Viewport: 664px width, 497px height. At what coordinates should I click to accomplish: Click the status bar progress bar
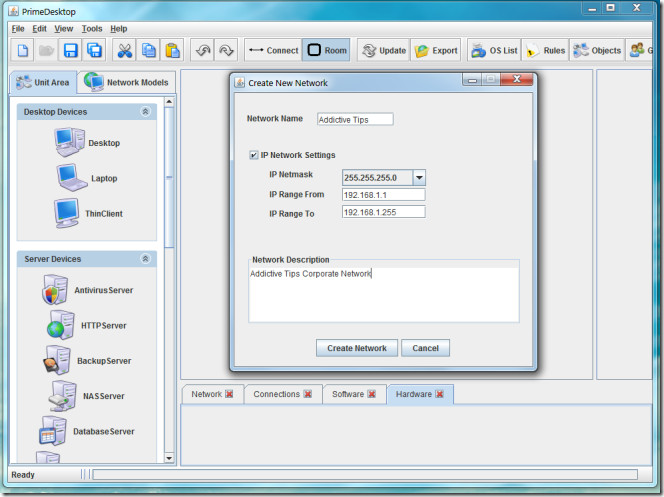[x=365, y=475]
